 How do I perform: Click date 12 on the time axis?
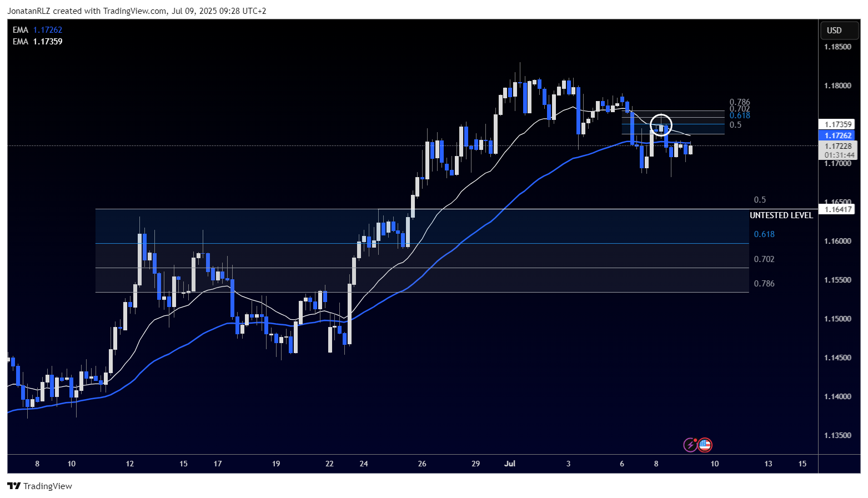pos(130,464)
